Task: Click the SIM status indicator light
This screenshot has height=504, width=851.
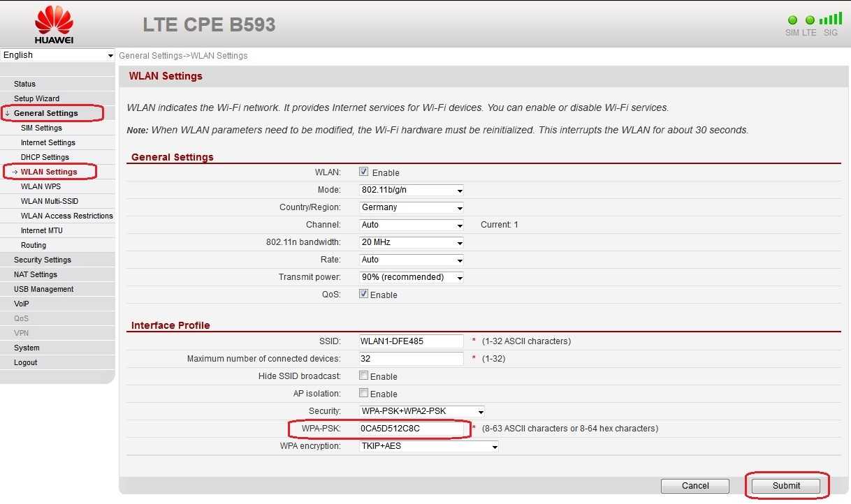Action: [x=792, y=20]
